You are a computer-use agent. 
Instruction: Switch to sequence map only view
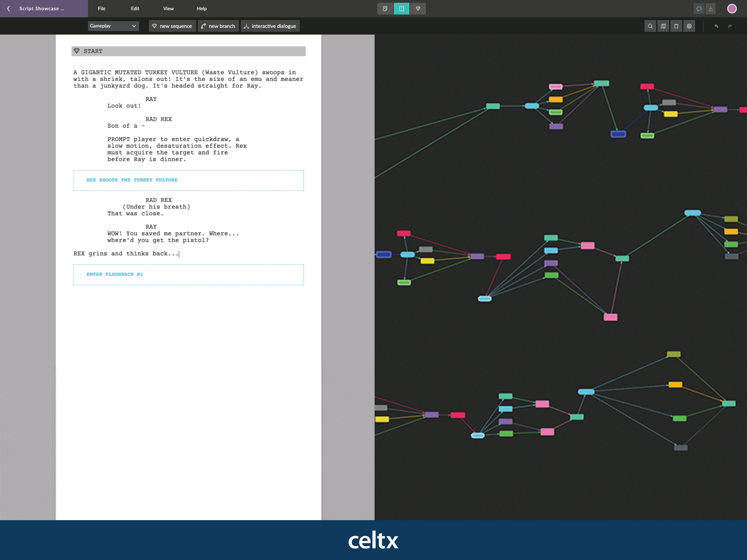[418, 9]
